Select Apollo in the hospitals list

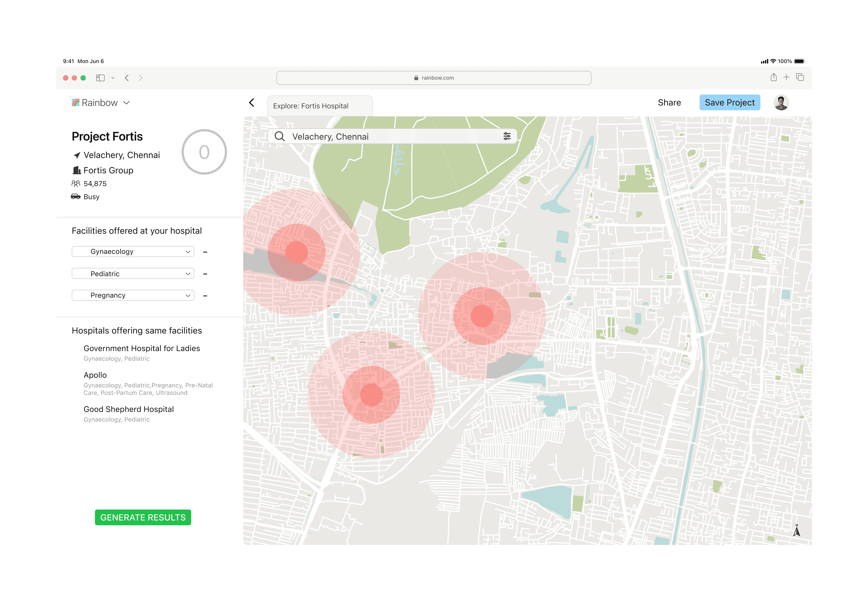[95, 375]
